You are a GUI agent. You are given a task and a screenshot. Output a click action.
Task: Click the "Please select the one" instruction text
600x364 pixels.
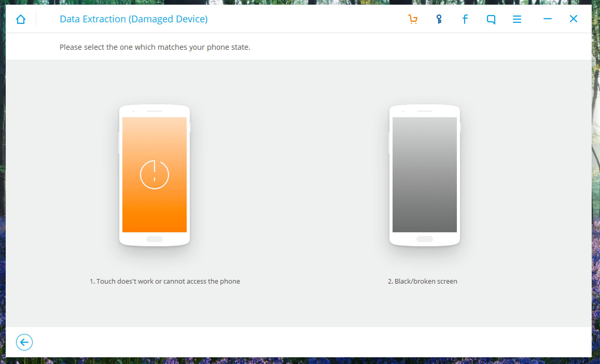[x=155, y=47]
